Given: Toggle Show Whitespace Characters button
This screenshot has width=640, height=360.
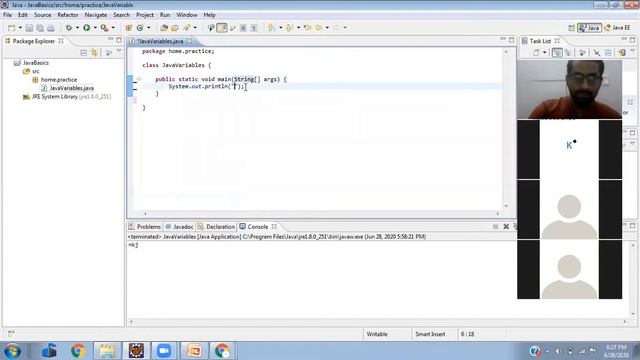Looking at the screenshot, I should point(254,28).
